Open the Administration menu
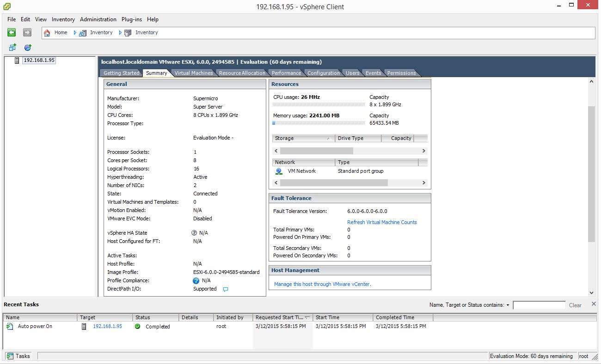601x364 pixels. (x=98, y=19)
